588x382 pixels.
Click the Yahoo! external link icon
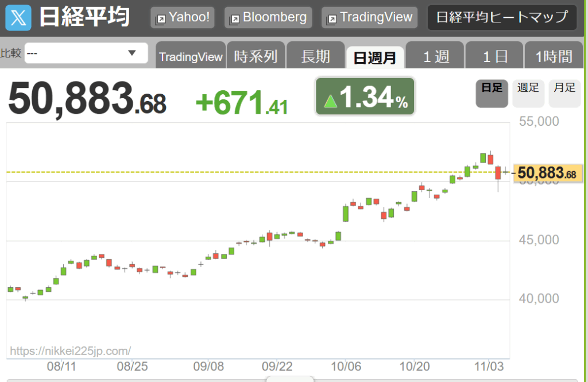[161, 19]
